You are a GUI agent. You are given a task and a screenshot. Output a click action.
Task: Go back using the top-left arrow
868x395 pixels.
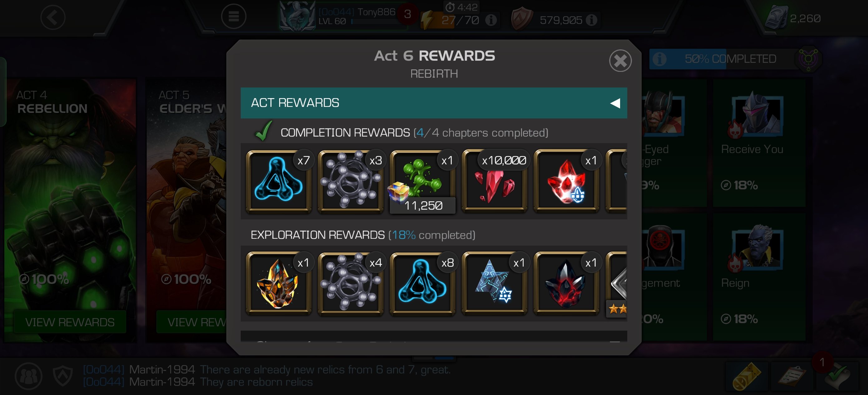point(53,17)
